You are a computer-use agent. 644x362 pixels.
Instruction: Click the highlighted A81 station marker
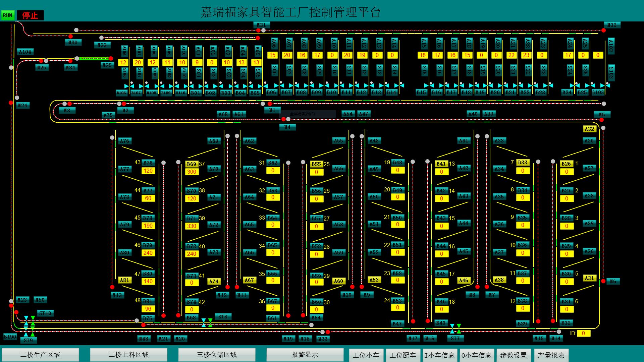pos(124,280)
